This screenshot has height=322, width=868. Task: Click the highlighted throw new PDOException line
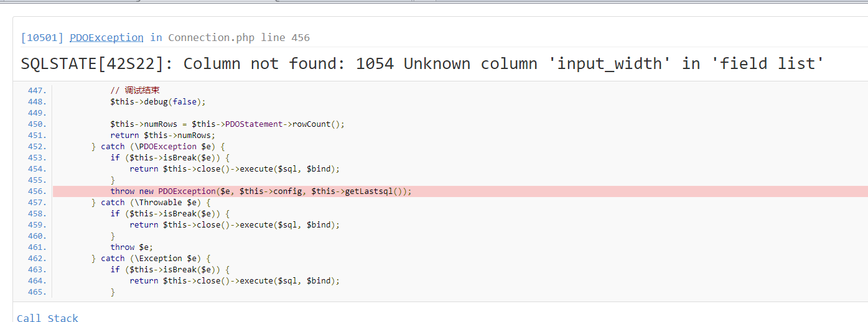click(261, 191)
